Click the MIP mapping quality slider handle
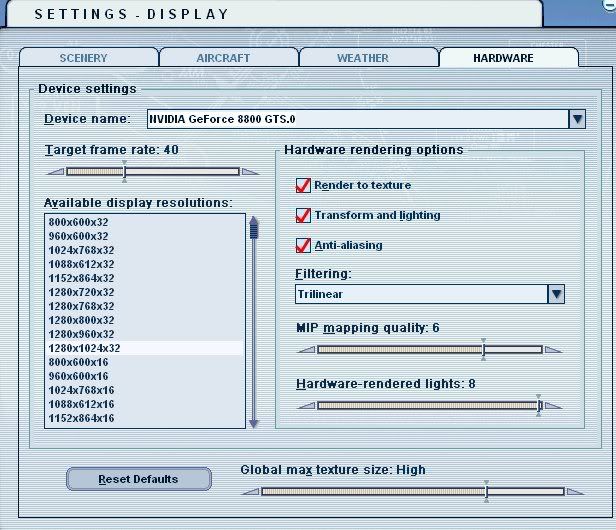 [x=483, y=349]
